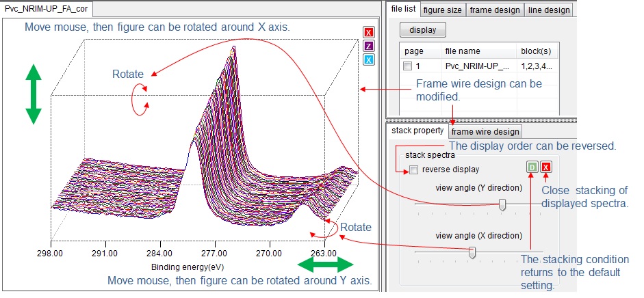Select the line design tab
644x298 pixels.
point(549,10)
